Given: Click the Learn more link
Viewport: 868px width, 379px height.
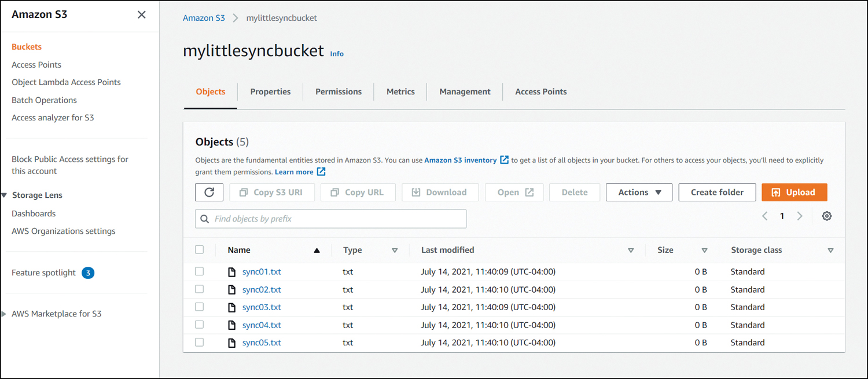Looking at the screenshot, I should [294, 172].
